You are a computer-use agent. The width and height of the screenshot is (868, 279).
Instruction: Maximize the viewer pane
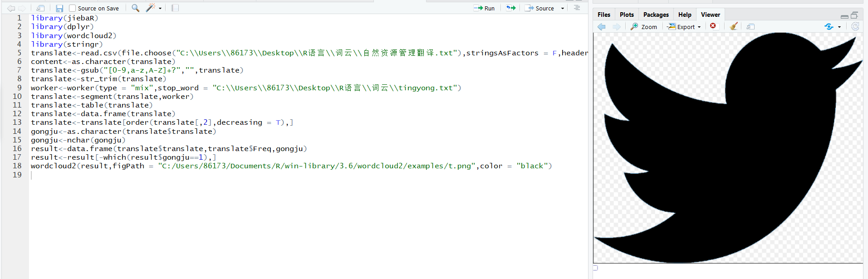[854, 15]
